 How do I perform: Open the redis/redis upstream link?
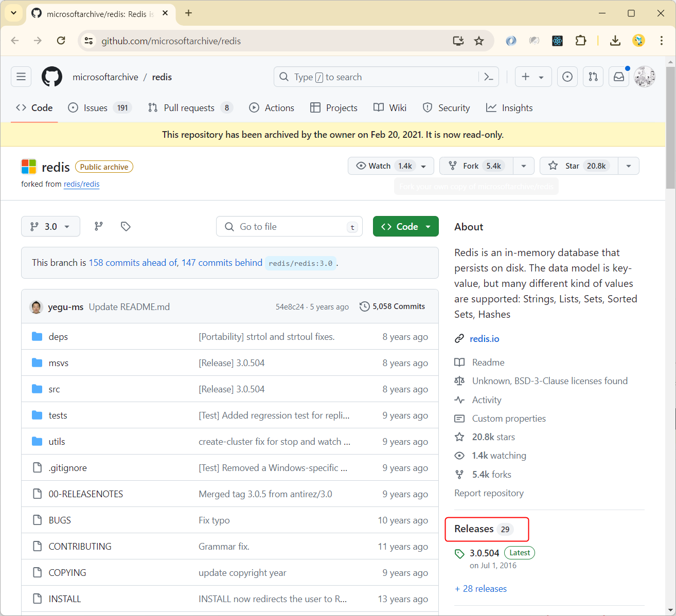81,184
